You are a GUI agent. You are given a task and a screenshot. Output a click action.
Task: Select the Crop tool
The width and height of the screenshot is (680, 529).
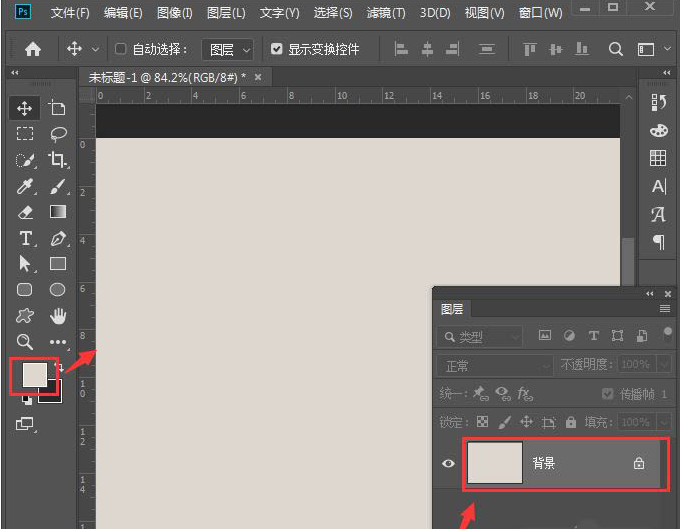[58, 160]
